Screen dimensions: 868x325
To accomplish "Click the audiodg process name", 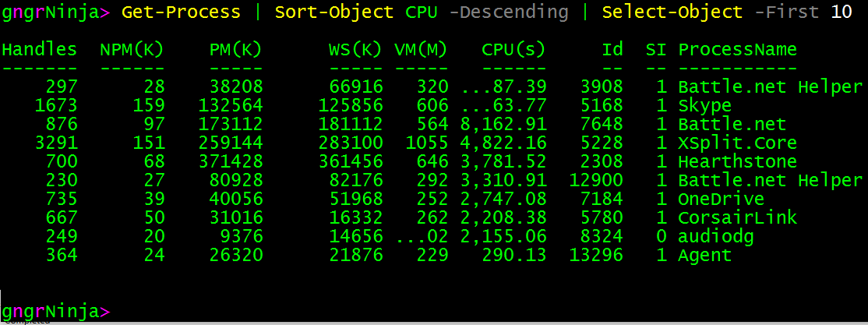I will tap(715, 236).
